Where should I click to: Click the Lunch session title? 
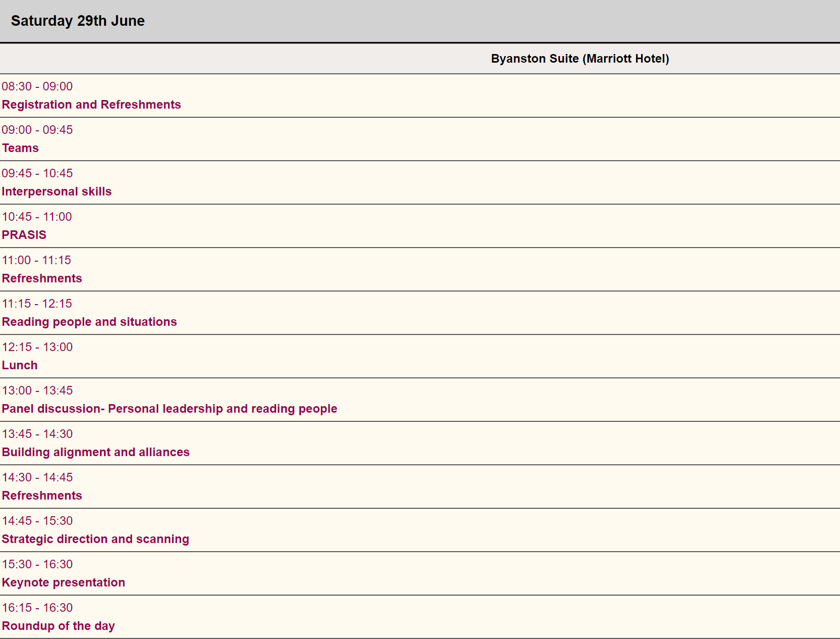(x=20, y=365)
